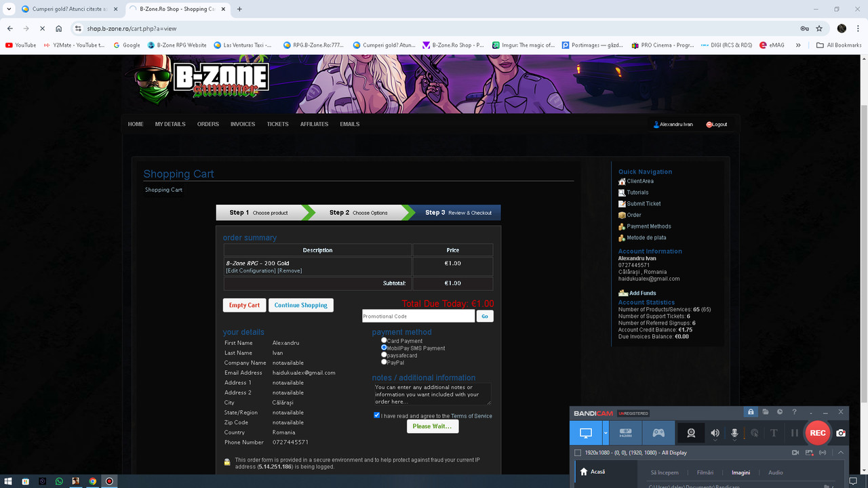
Task: Select paysafecard radio button
Action: (384, 354)
